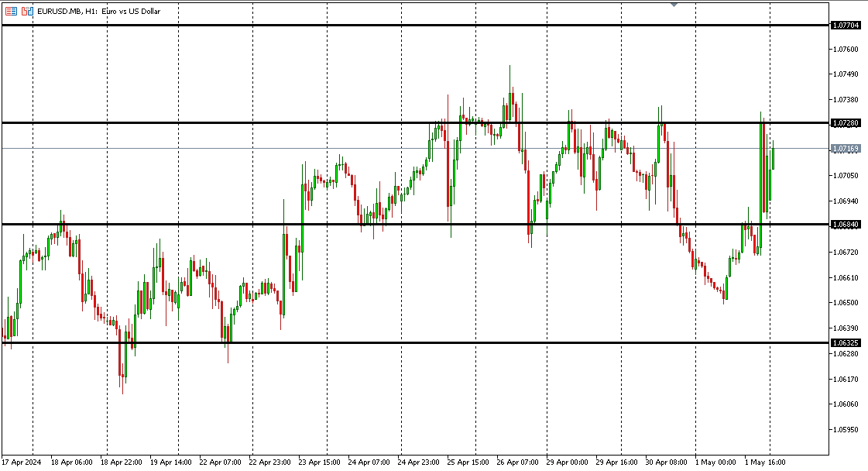Click the 22 Apr 23:00 time label
The height and width of the screenshot is (471, 868).
[269, 462]
